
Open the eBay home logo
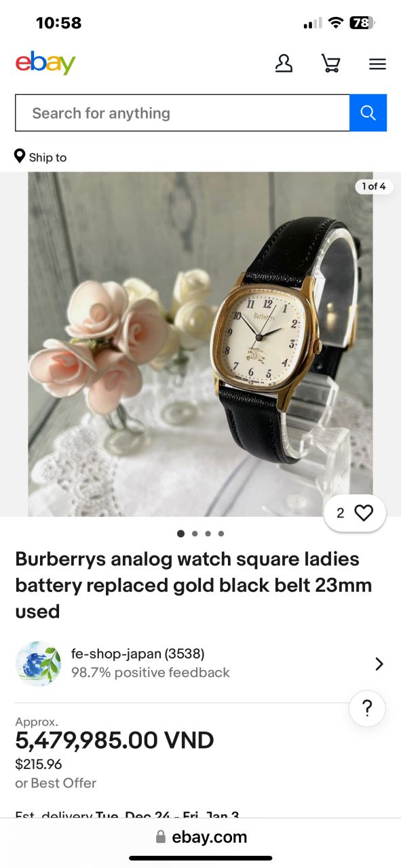[x=45, y=64]
